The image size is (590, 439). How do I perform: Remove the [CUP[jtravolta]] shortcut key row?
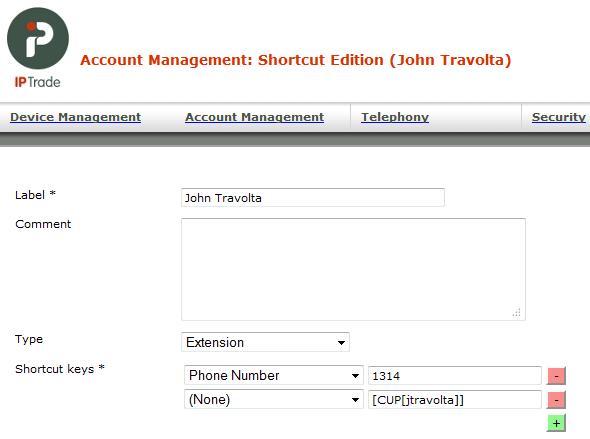557,400
